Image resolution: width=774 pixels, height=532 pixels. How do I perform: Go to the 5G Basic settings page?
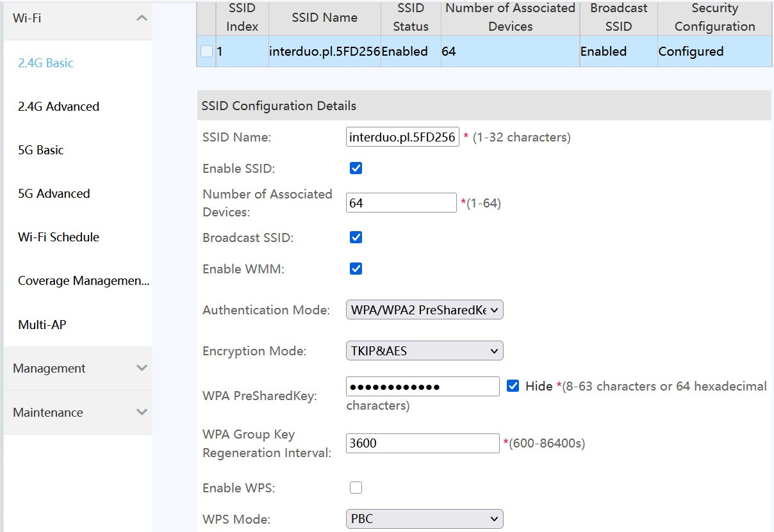pyautogui.click(x=40, y=150)
